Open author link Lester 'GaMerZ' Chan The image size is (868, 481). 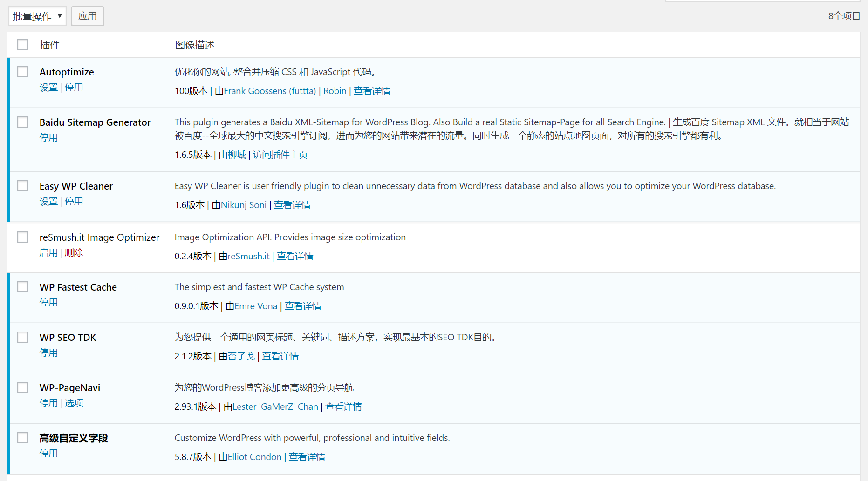pyautogui.click(x=275, y=407)
